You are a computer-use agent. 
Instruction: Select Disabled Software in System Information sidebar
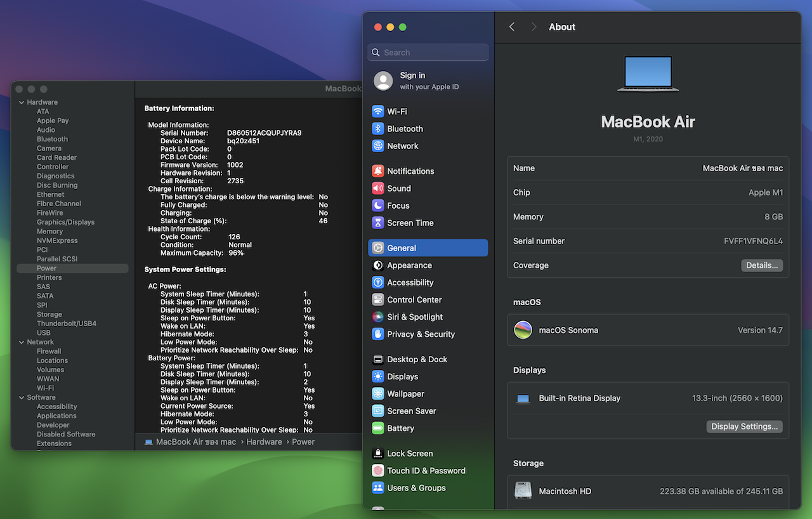point(66,434)
